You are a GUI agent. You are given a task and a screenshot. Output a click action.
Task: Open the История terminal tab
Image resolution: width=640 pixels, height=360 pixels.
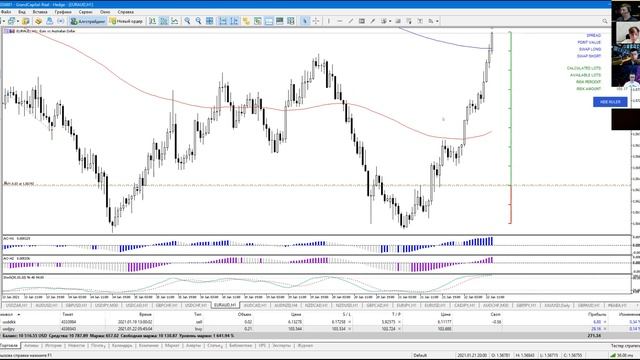53,346
